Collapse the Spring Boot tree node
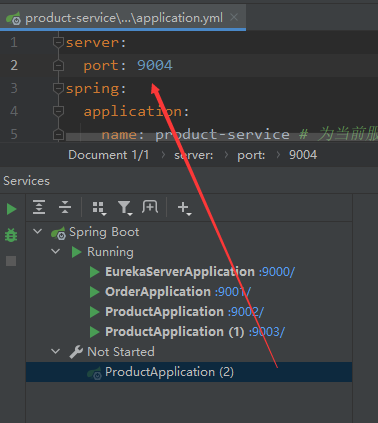This screenshot has width=378, height=423. tap(38, 231)
